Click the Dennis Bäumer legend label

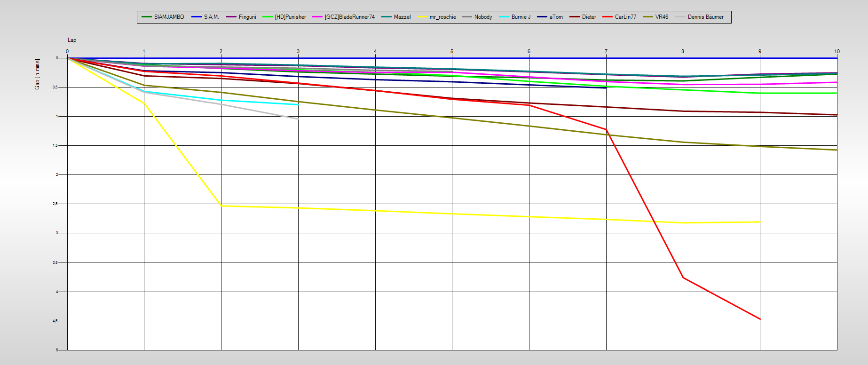pos(705,17)
